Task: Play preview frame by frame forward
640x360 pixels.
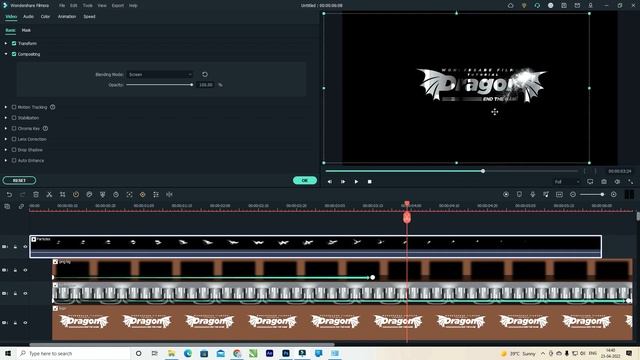Action: tap(343, 182)
